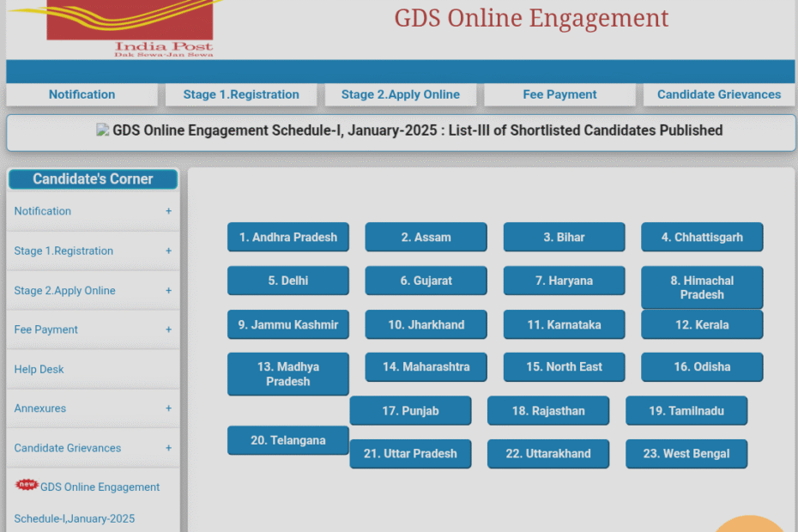
Task: Expand the Fee Payment sidebar plus sign
Action: (x=168, y=329)
